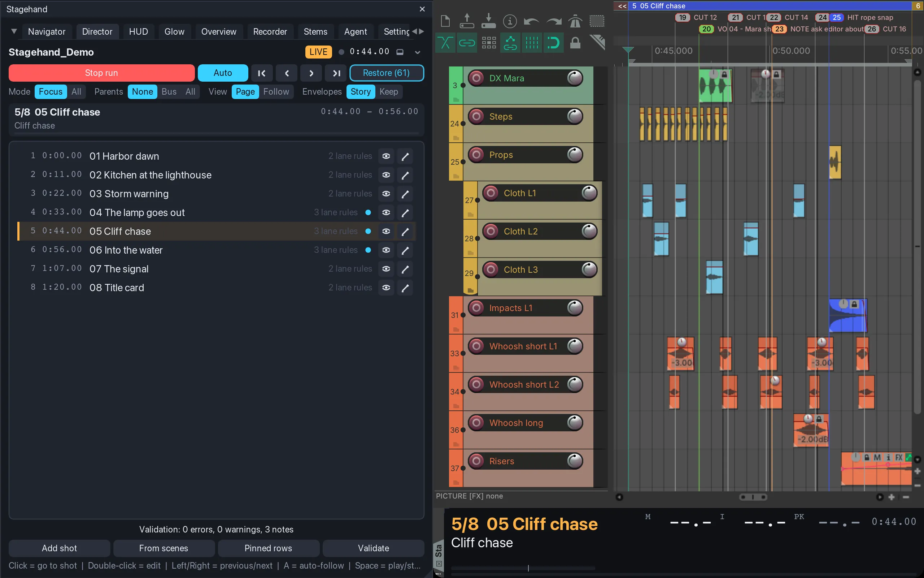This screenshot has height=578, width=924.
Task: Collapse the Cloth L3 folder icon
Action: point(470,291)
